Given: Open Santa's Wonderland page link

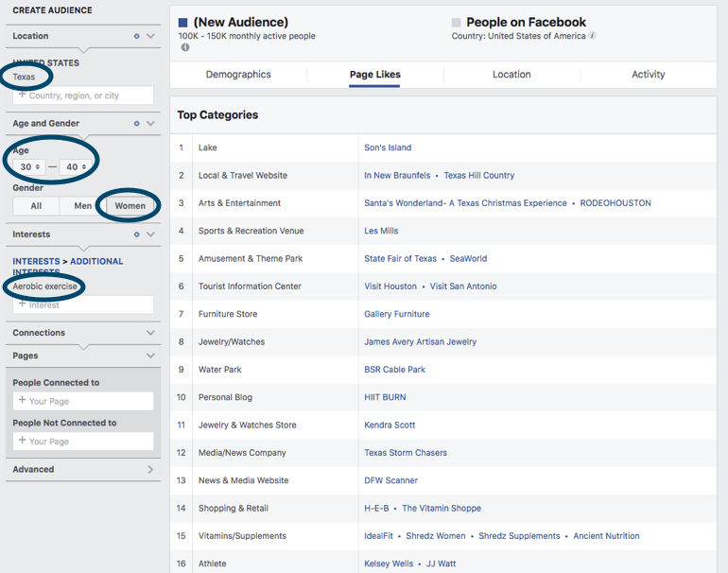Looking at the screenshot, I should [465, 203].
